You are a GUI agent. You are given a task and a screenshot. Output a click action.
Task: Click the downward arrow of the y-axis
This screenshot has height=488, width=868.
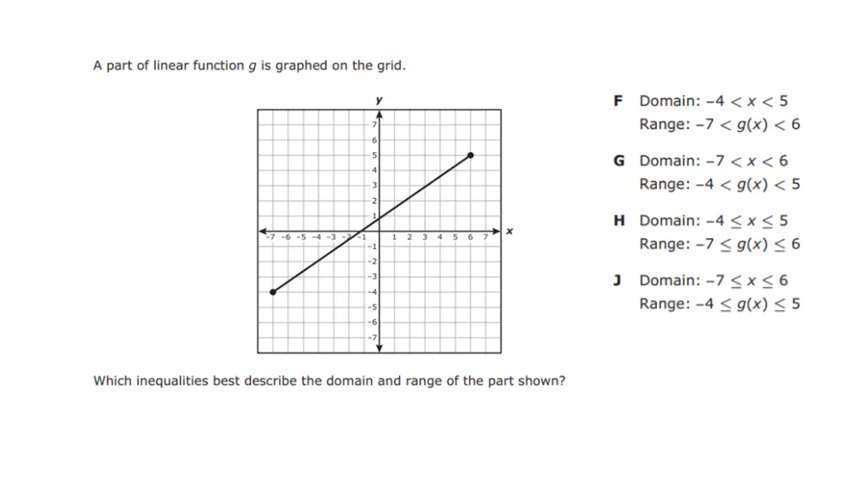[x=379, y=348]
